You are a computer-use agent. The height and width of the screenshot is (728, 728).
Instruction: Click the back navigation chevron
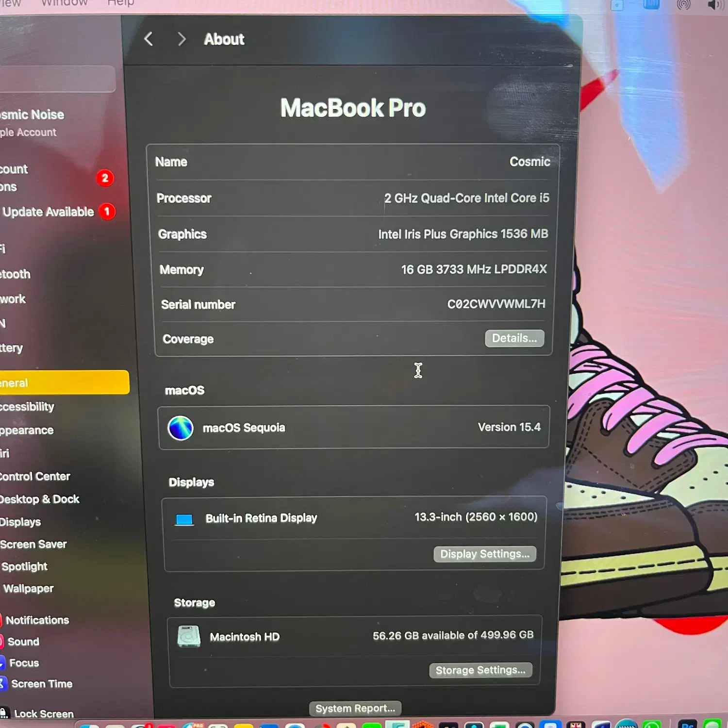click(x=149, y=39)
